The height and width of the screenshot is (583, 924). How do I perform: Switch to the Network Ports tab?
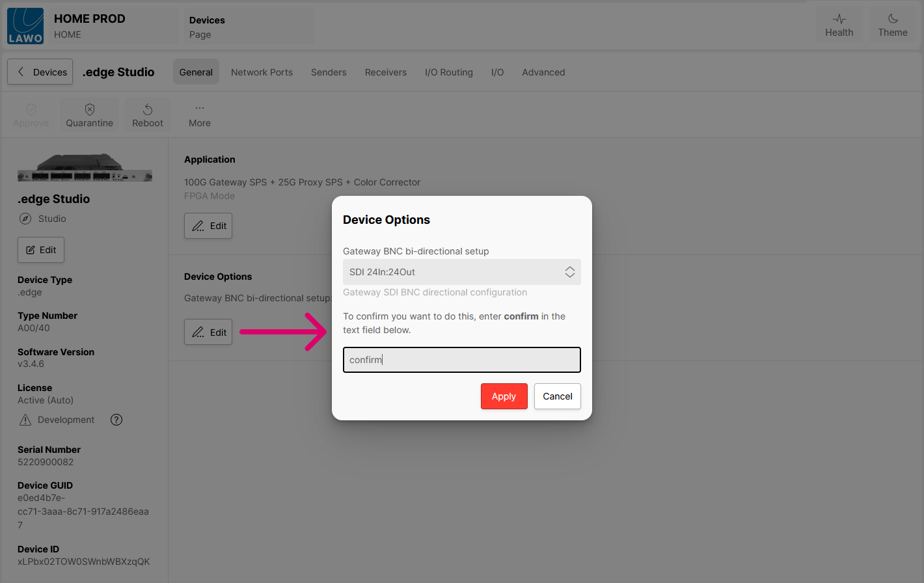coord(262,72)
